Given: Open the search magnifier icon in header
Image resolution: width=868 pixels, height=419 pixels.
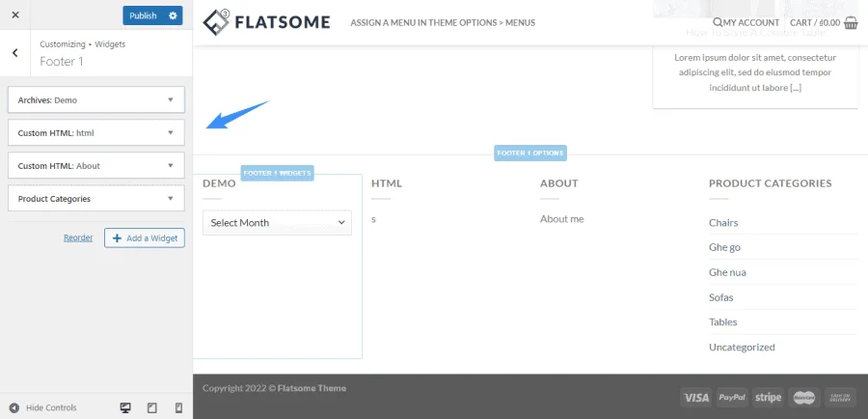Looking at the screenshot, I should click(718, 23).
